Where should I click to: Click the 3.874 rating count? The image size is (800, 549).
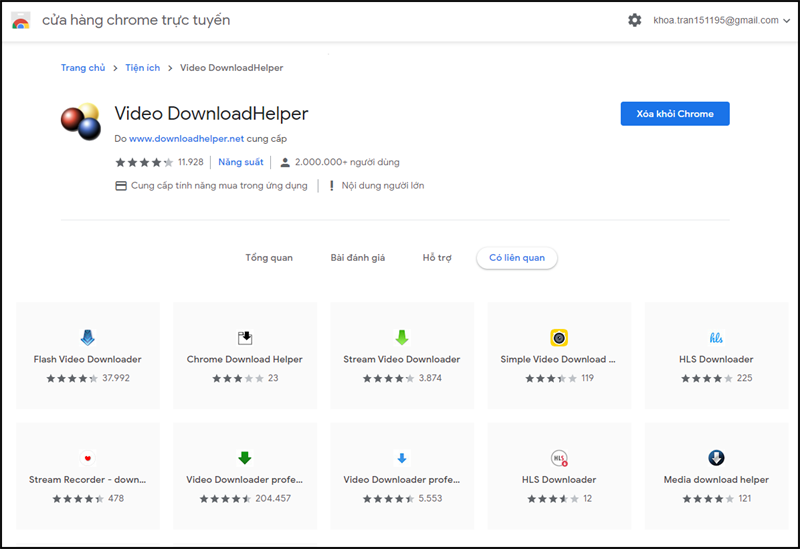[431, 378]
